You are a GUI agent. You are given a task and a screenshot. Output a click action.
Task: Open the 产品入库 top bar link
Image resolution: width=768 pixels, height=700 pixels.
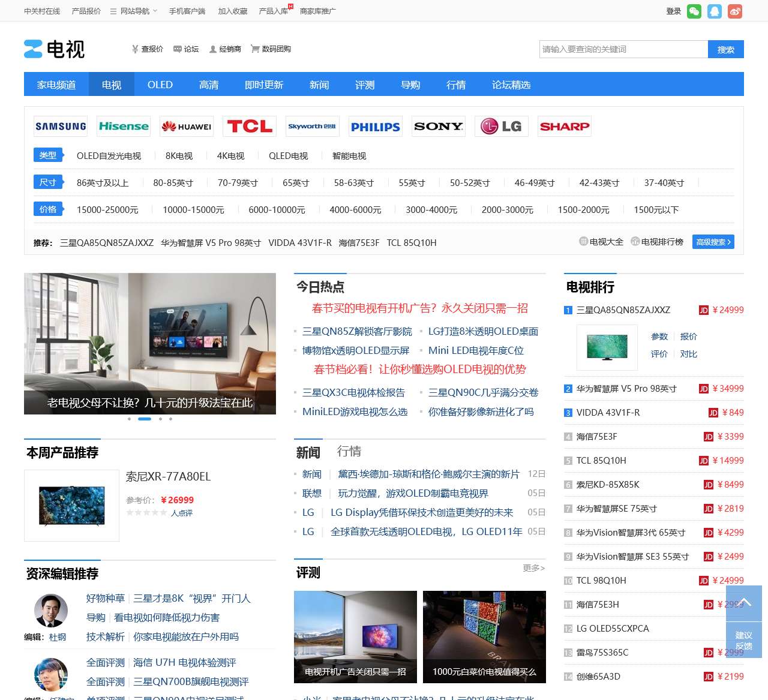274,11
